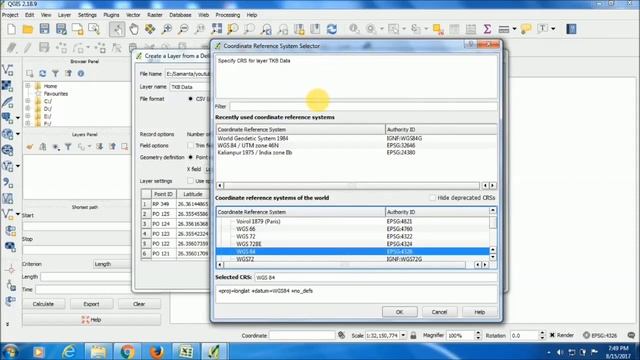Click the Zoom Full extent icon
Viewport: 640px width, 360px height.
click(x=216, y=29)
